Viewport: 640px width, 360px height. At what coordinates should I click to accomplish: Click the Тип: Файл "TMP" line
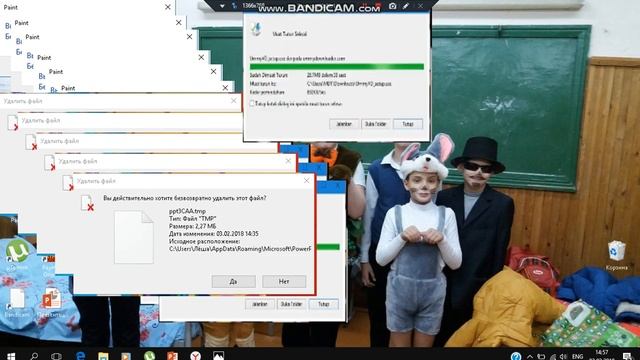(192, 219)
